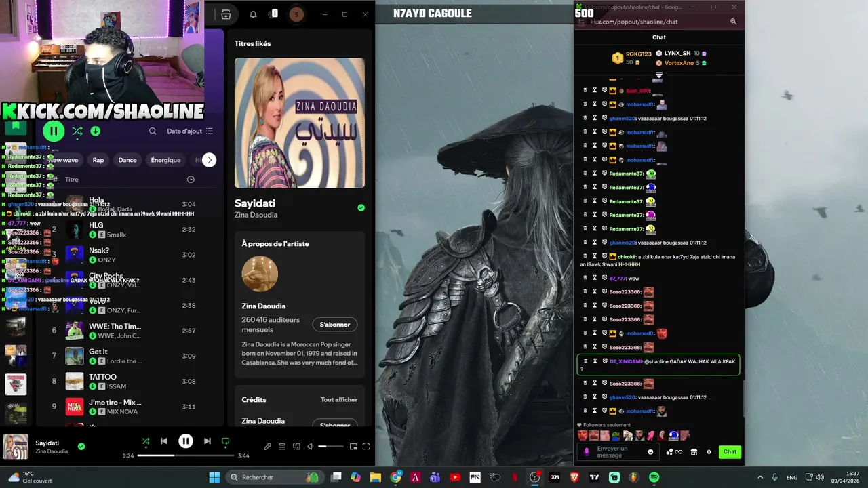Open the Spotify profile avatar menu
This screenshot has height=488, width=868.
click(x=296, y=14)
